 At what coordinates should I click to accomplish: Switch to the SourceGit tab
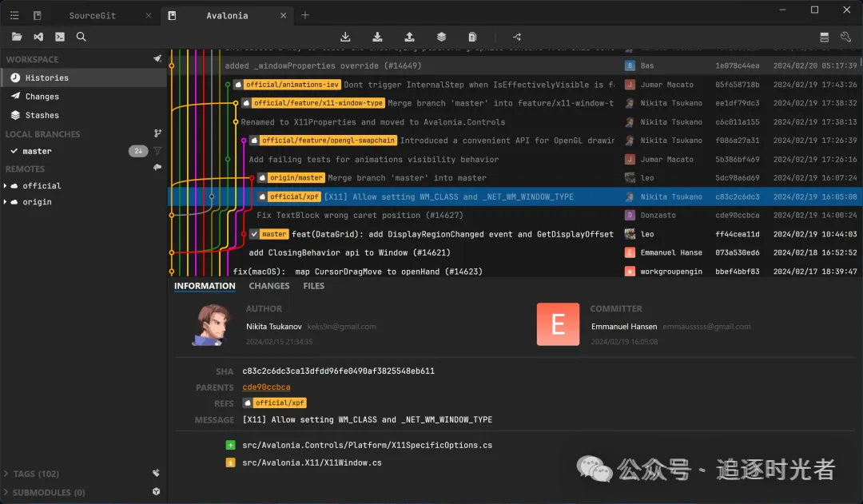tap(90, 15)
